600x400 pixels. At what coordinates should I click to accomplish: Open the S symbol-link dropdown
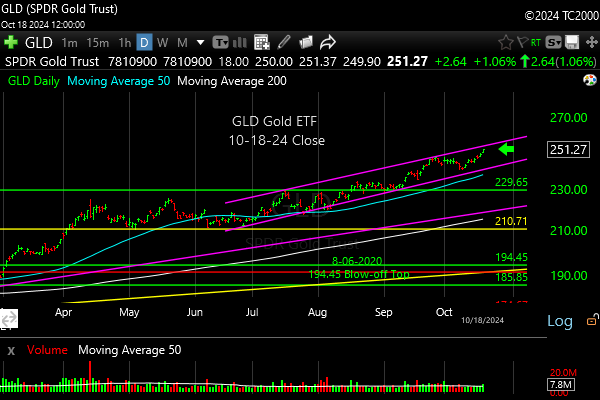[554, 42]
